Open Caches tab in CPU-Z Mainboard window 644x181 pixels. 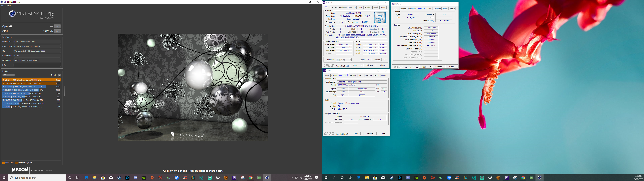[334, 75]
